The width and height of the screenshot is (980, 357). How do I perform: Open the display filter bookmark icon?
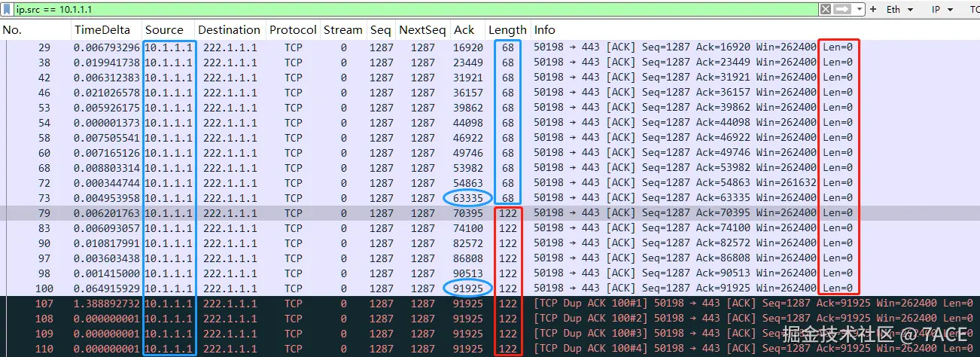[x=8, y=9]
